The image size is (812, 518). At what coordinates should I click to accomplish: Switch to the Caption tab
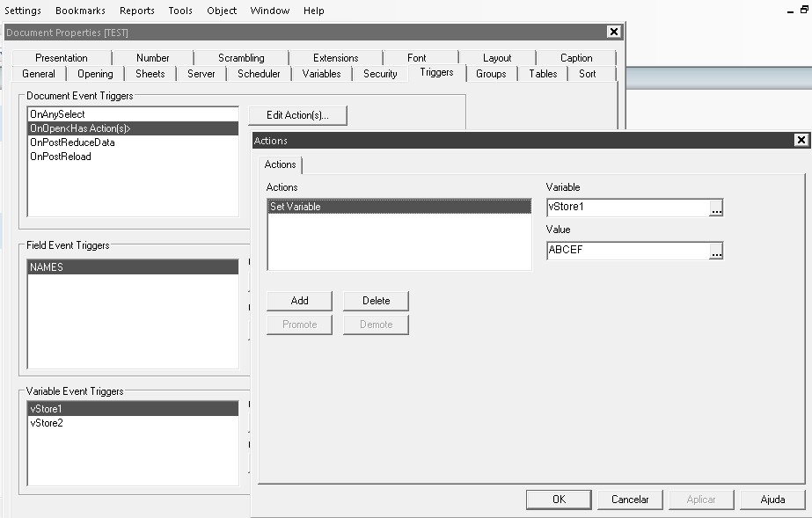(x=576, y=58)
